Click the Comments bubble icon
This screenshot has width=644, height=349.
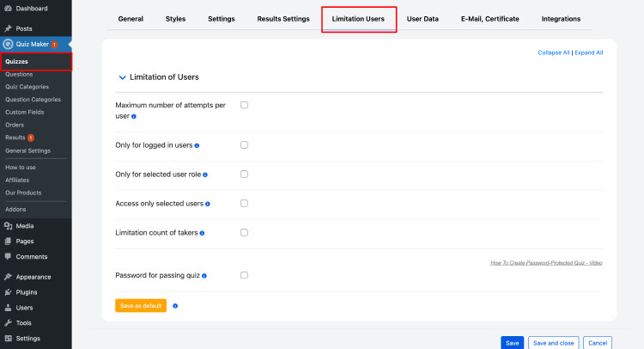[x=8, y=256]
